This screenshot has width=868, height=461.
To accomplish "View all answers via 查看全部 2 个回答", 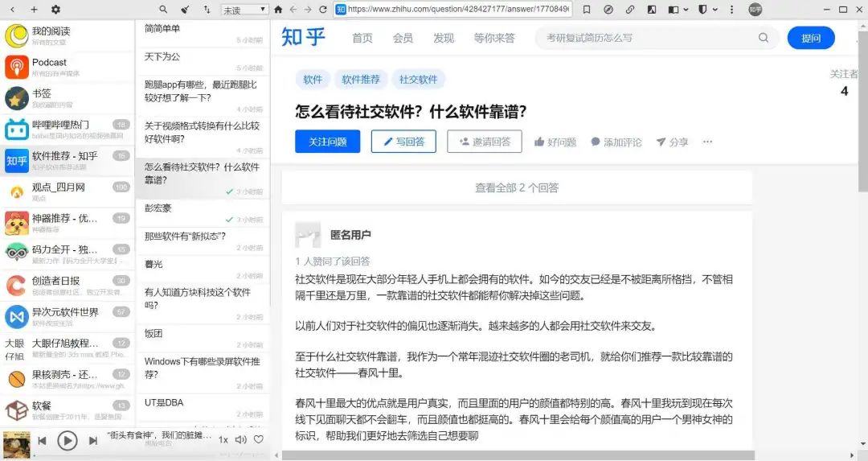I will (517, 187).
